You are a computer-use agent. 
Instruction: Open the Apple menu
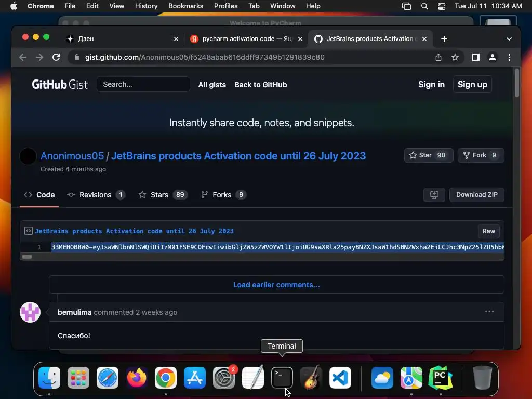14,6
